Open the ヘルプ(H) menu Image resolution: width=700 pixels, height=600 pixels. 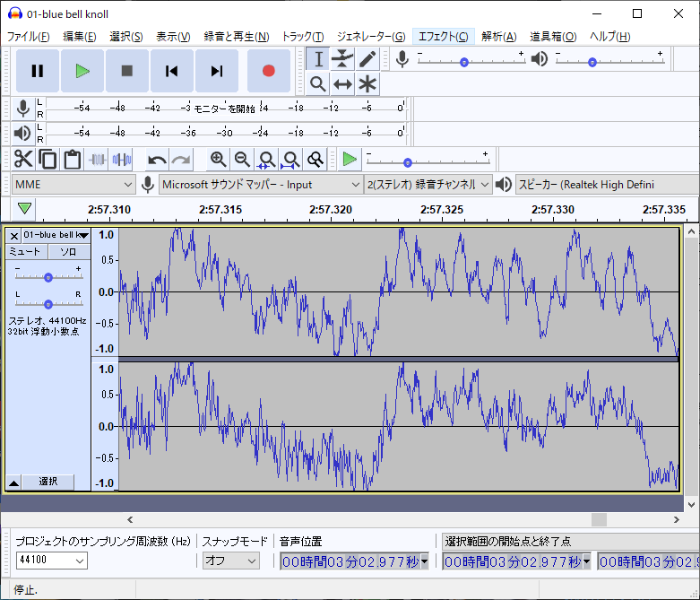(609, 37)
